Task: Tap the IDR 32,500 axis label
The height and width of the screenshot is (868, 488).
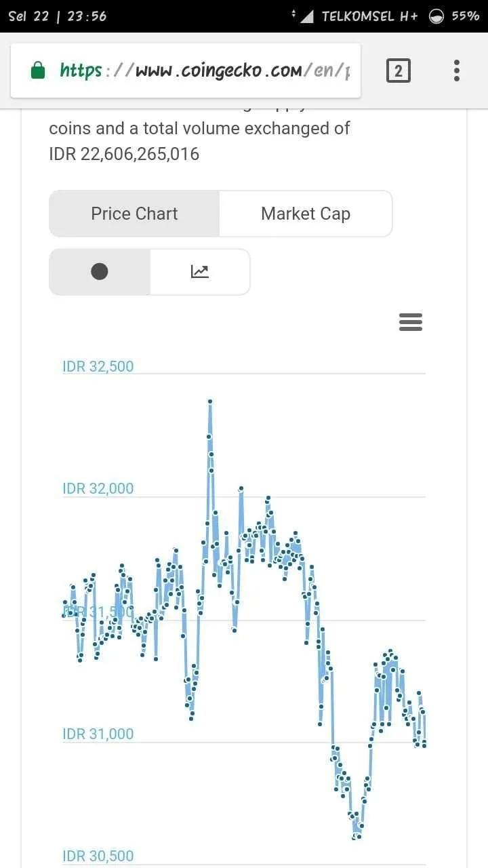Action: (x=98, y=366)
